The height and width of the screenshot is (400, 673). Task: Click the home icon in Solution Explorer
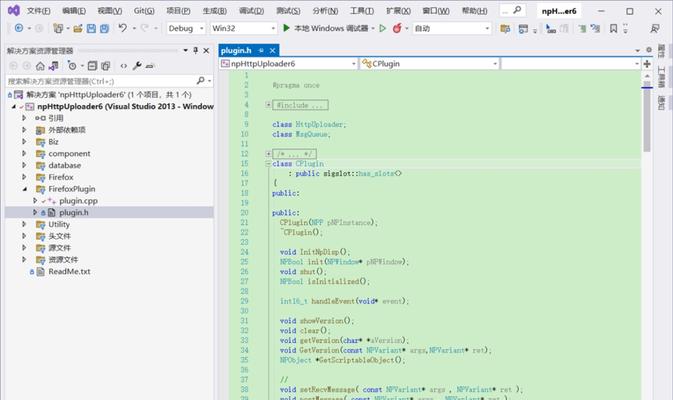(x=40, y=66)
